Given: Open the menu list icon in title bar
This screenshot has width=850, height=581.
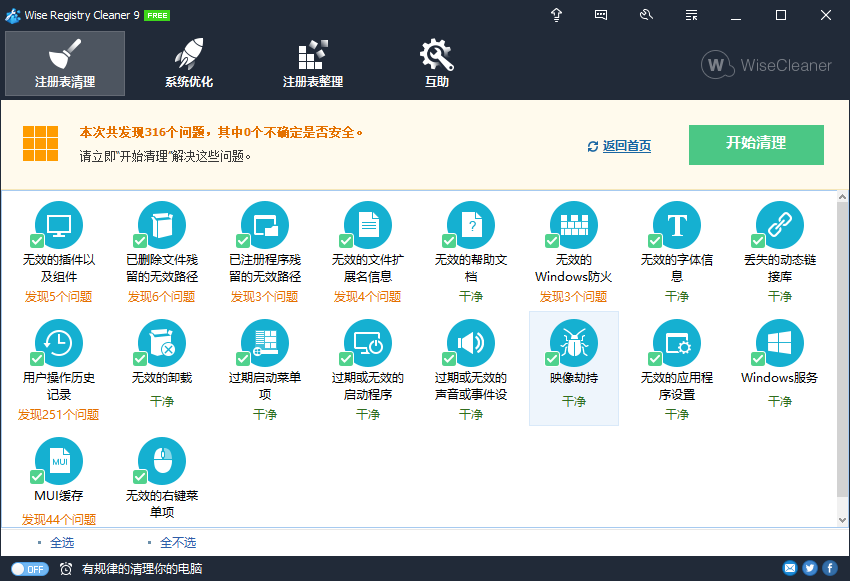Looking at the screenshot, I should 691,15.
